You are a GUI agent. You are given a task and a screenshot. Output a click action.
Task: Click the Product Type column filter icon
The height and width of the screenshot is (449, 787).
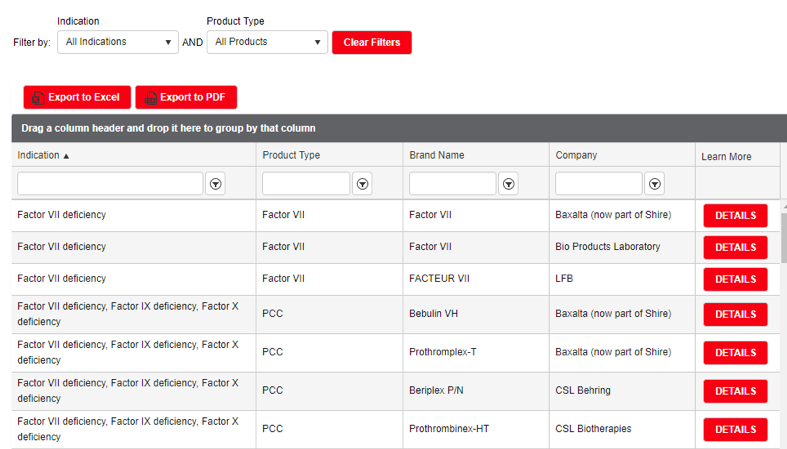coord(363,184)
